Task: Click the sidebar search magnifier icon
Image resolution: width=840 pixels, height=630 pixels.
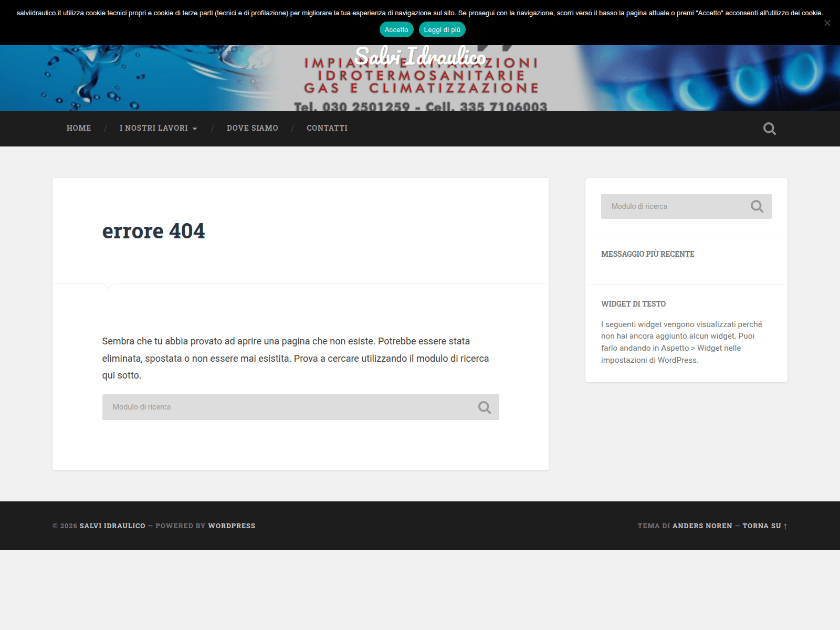Action: click(x=757, y=206)
